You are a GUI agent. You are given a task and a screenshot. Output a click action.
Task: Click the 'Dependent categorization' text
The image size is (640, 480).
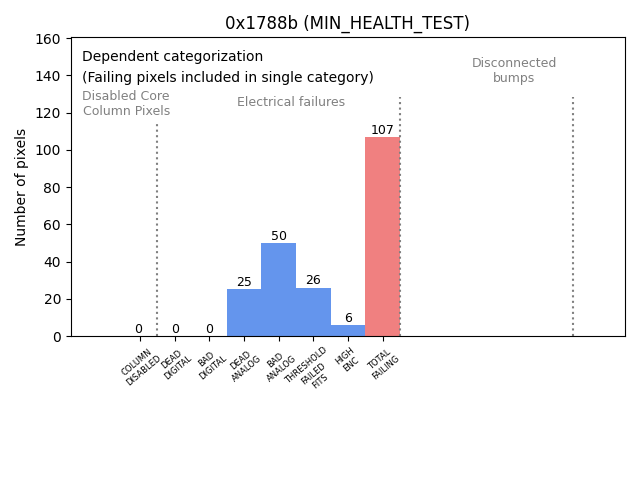click(x=172, y=57)
